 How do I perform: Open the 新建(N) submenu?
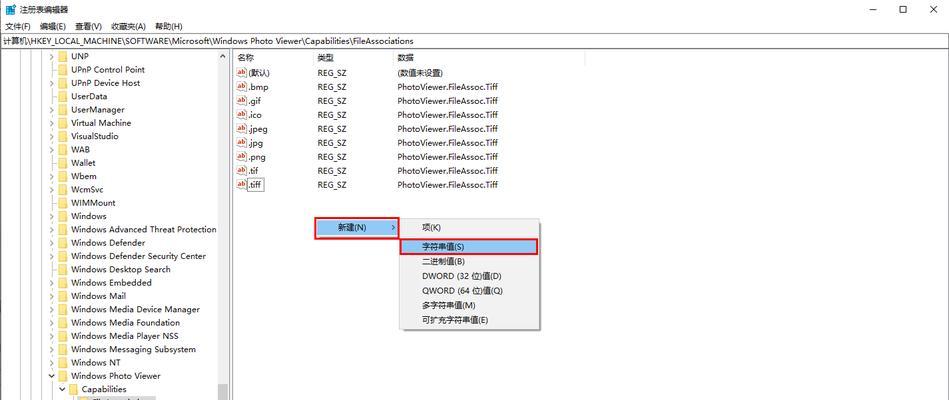(x=357, y=228)
